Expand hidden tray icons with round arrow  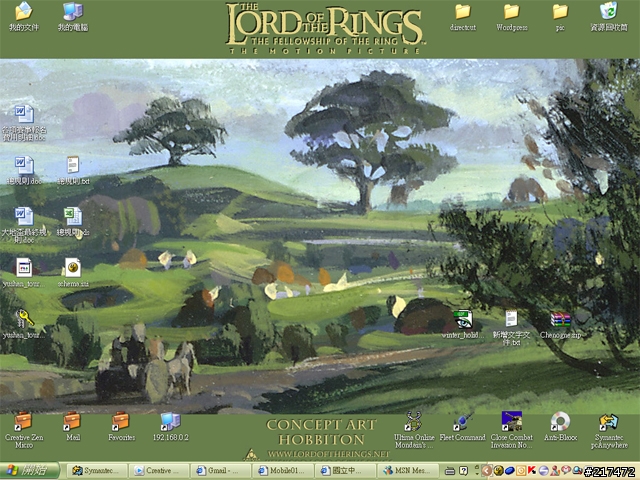coord(486,471)
